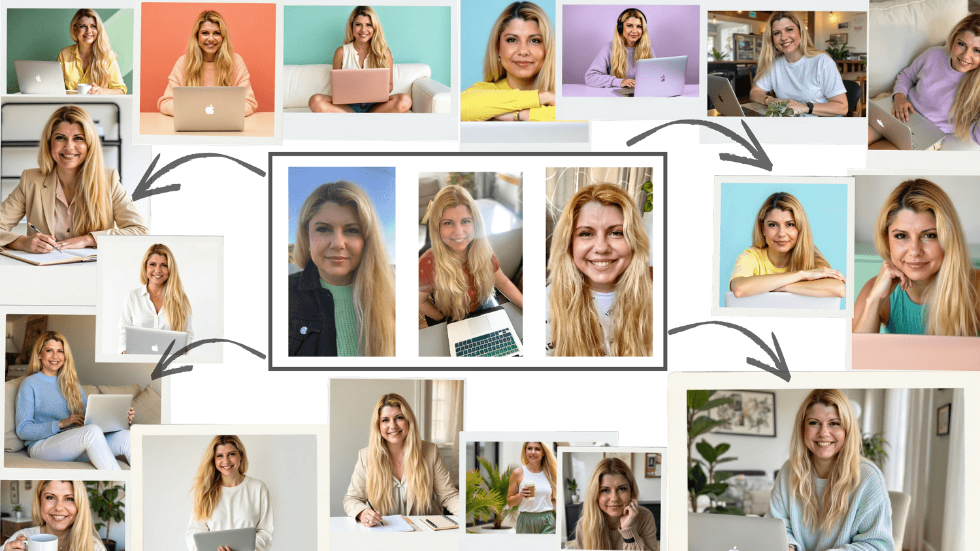Open the yellow-shirt photo with green backdrop
980x551 pixels.
pyautogui.click(x=69, y=52)
